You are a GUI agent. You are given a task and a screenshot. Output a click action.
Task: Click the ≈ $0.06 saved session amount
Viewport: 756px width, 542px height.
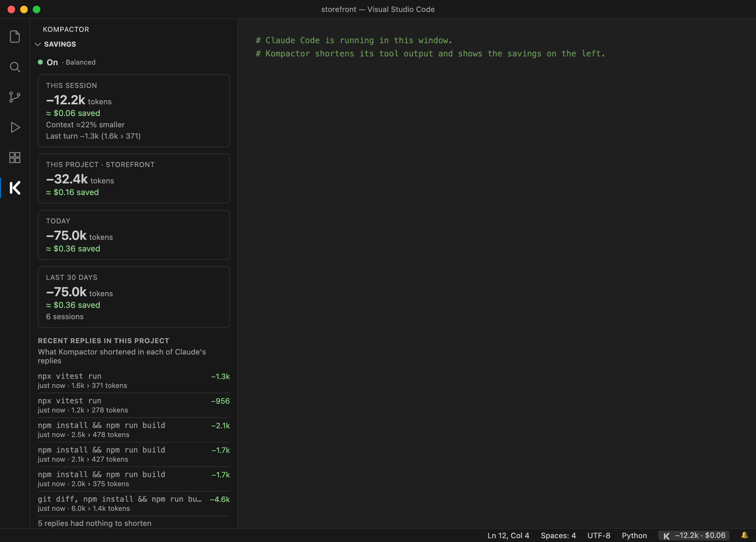73,113
